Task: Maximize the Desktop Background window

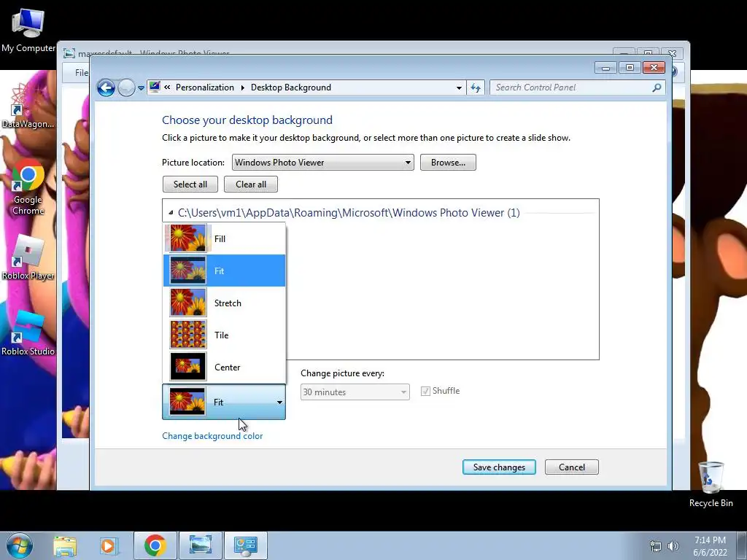Action: (x=630, y=68)
